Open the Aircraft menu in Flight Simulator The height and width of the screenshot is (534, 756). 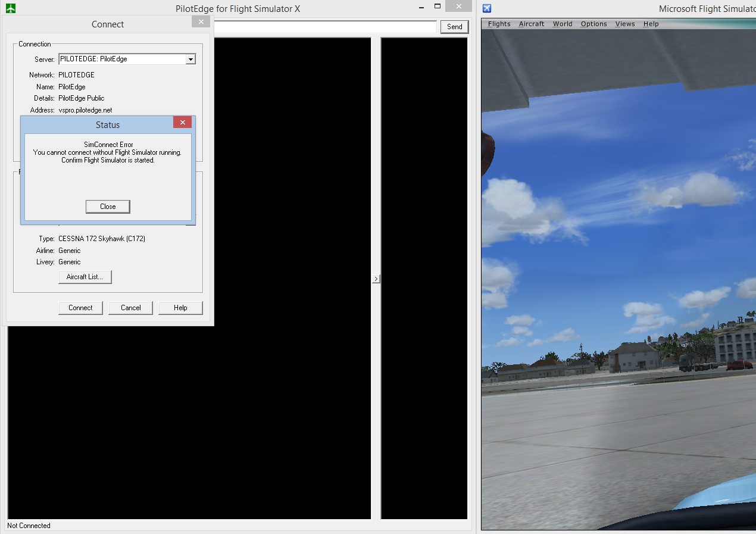532,24
